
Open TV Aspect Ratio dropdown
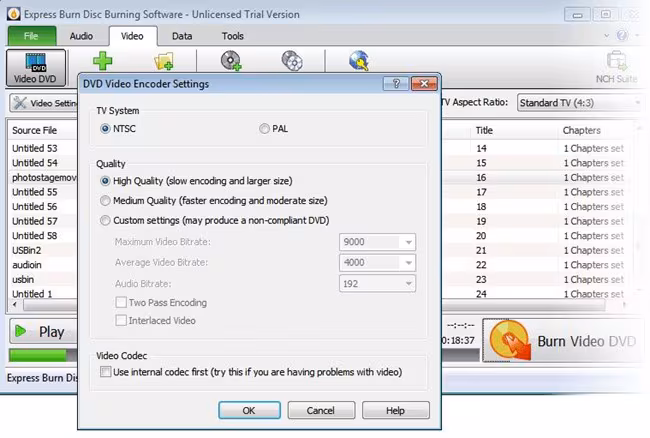point(580,103)
